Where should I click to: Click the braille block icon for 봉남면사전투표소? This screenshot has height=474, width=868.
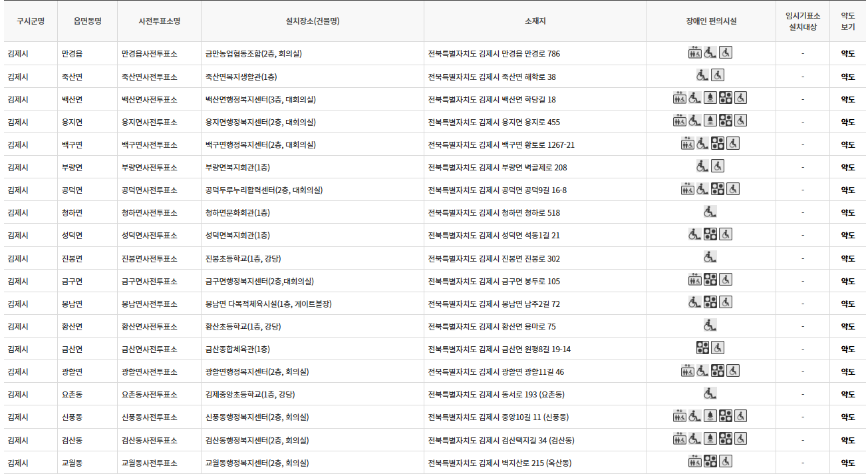710,302
